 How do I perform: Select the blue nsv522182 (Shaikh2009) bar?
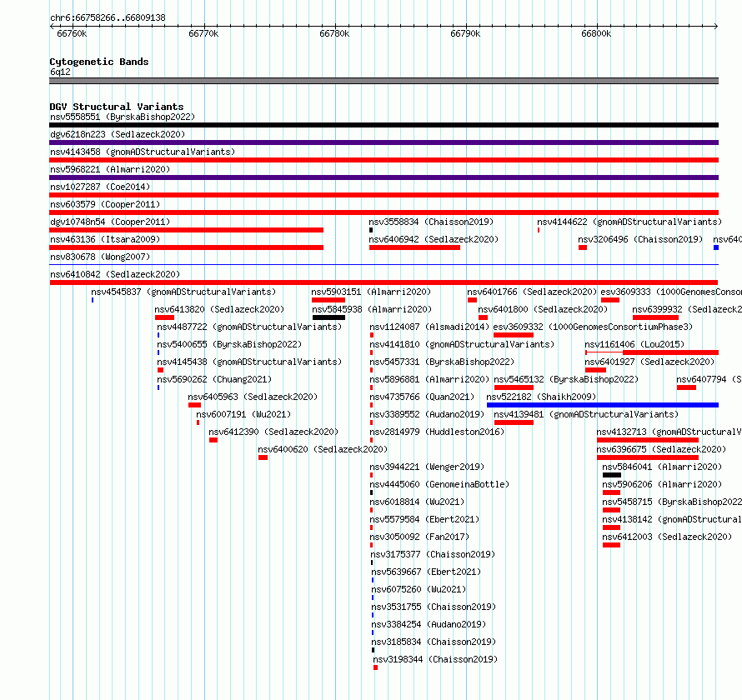[x=603, y=405]
